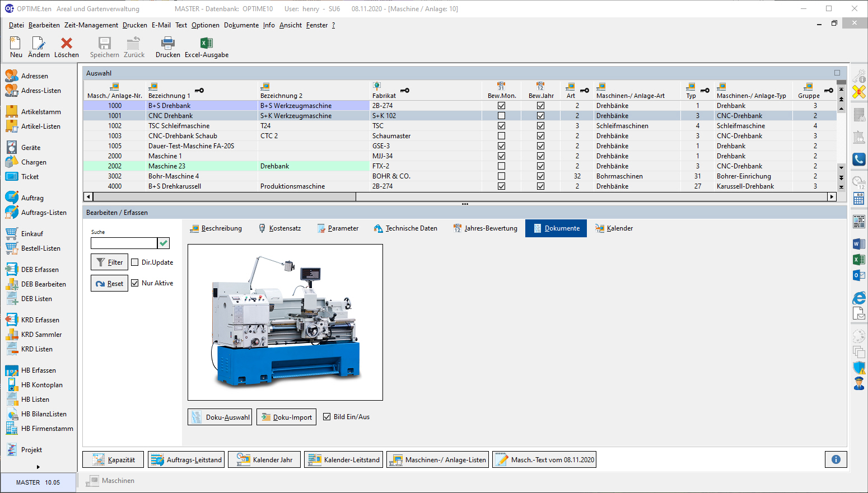Click the key icon next to Bezeichnung 1

click(x=199, y=91)
